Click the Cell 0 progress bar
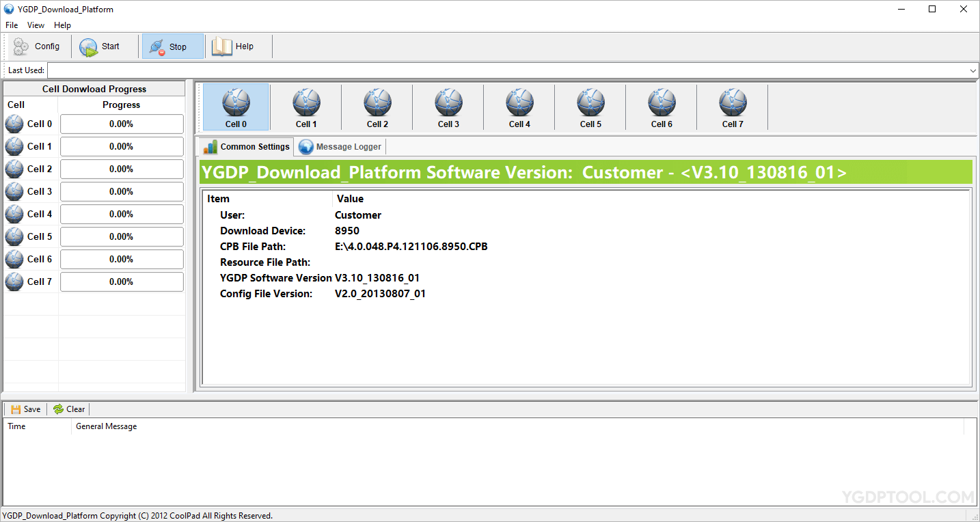 [122, 124]
